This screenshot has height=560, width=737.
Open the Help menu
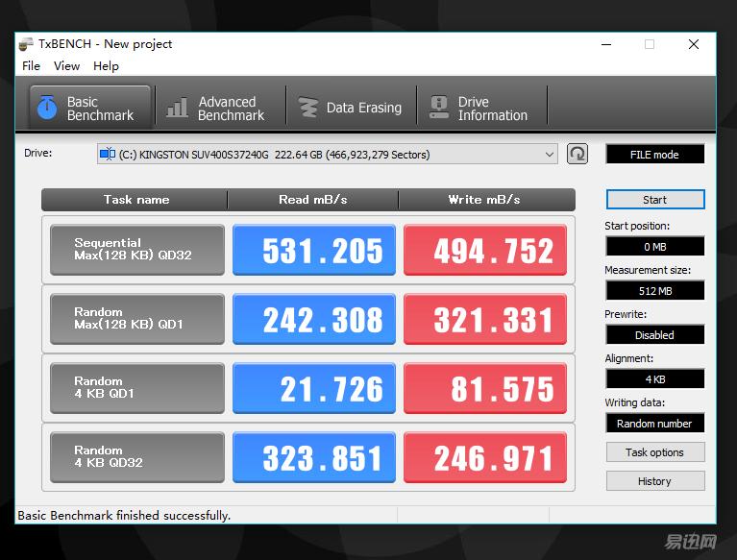[x=106, y=66]
